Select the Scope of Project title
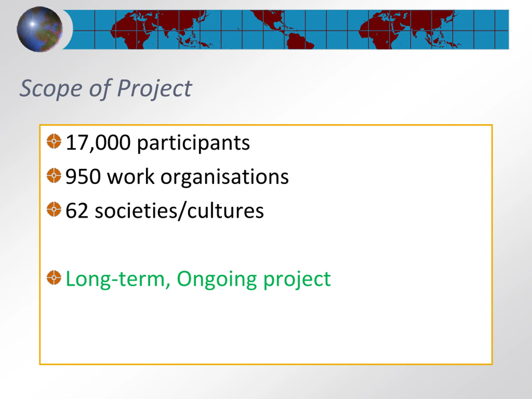Viewport: 532px width, 399px height. tap(106, 88)
